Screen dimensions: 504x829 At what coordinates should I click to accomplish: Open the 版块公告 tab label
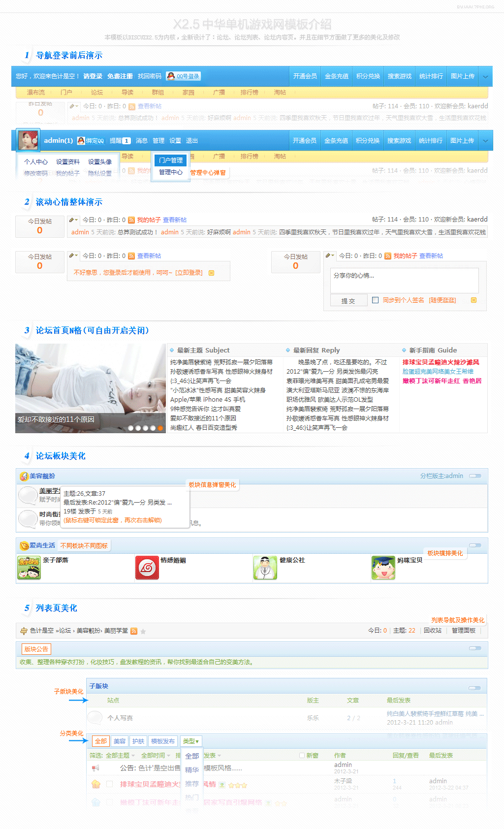pos(36,649)
